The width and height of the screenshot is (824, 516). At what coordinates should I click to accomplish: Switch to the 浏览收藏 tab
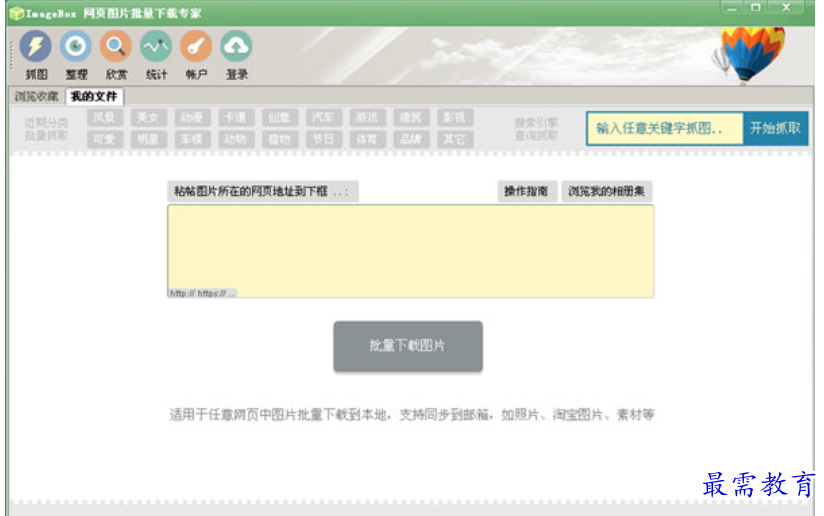coord(36,96)
